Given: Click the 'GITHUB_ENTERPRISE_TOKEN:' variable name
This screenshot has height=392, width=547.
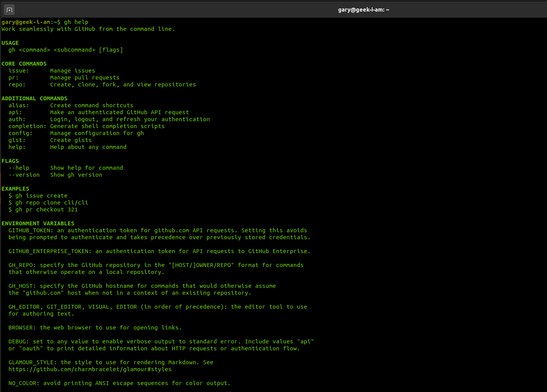Looking at the screenshot, I should point(50,251).
